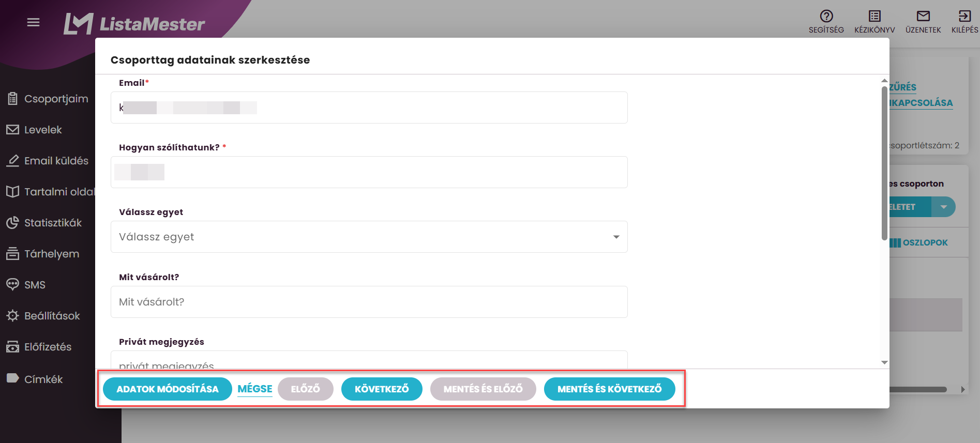
Task: Click the ListaMester logo
Action: point(134,24)
